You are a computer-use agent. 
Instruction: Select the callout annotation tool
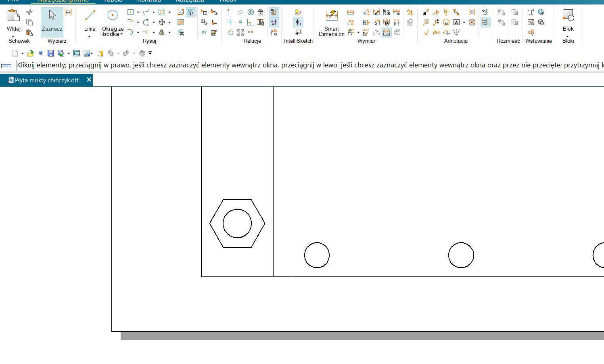(x=426, y=12)
